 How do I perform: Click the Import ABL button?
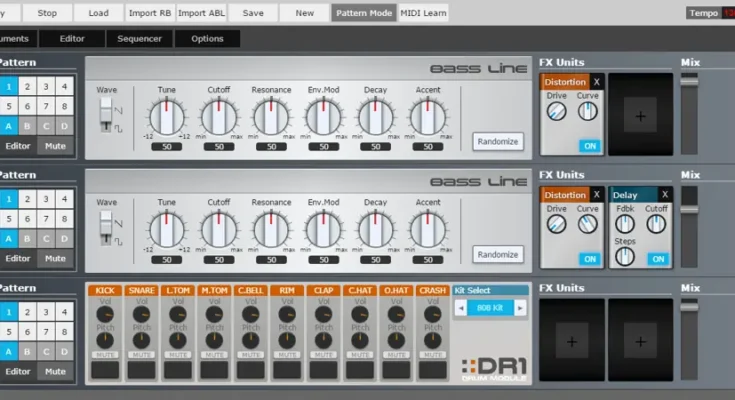202,13
